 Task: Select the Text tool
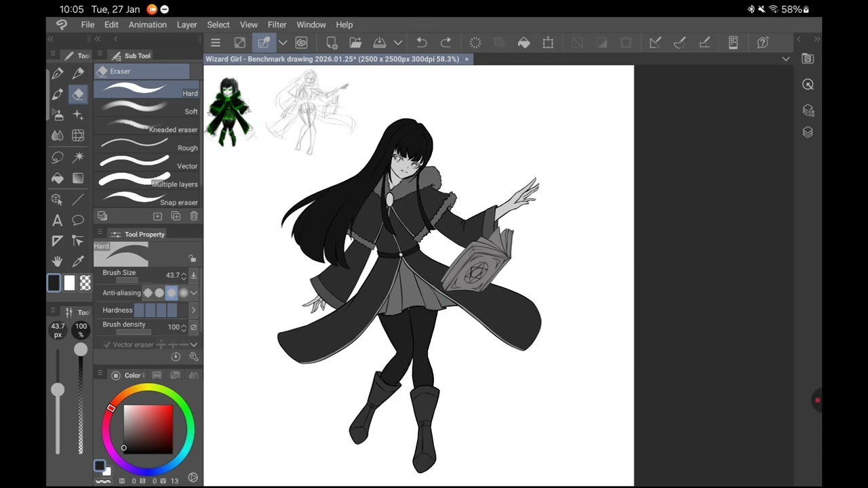pos(58,220)
